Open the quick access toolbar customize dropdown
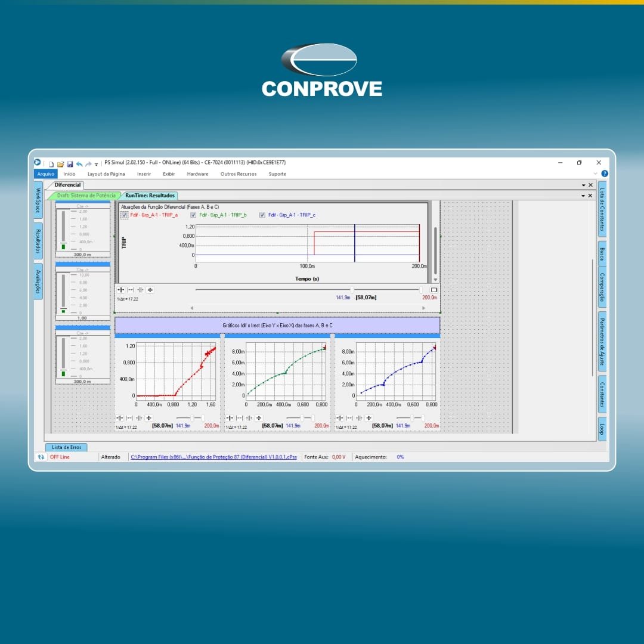This screenshot has height=644, width=644. point(97,164)
